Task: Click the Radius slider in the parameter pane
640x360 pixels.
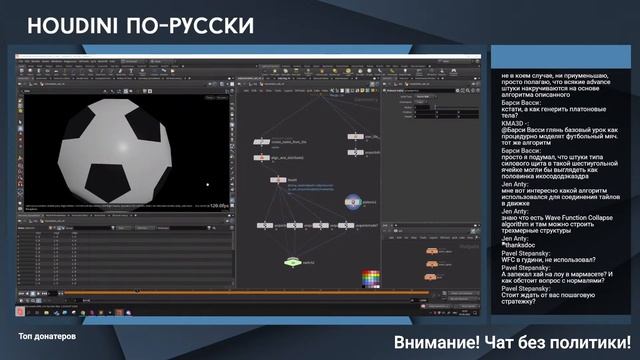Action: 456,107
